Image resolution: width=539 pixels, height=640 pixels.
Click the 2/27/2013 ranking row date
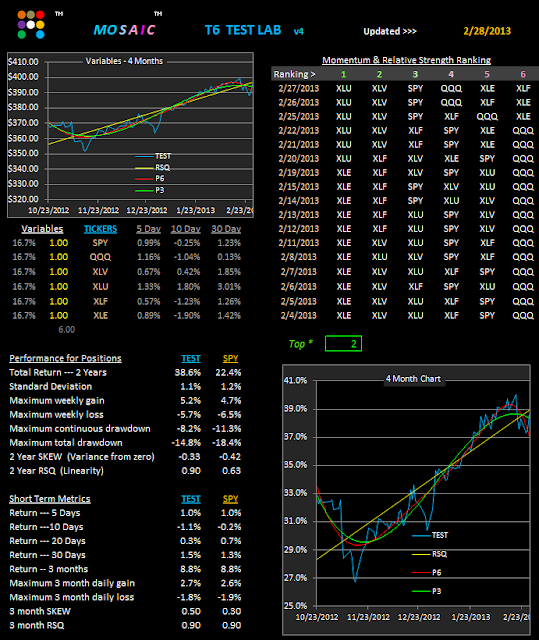click(299, 89)
